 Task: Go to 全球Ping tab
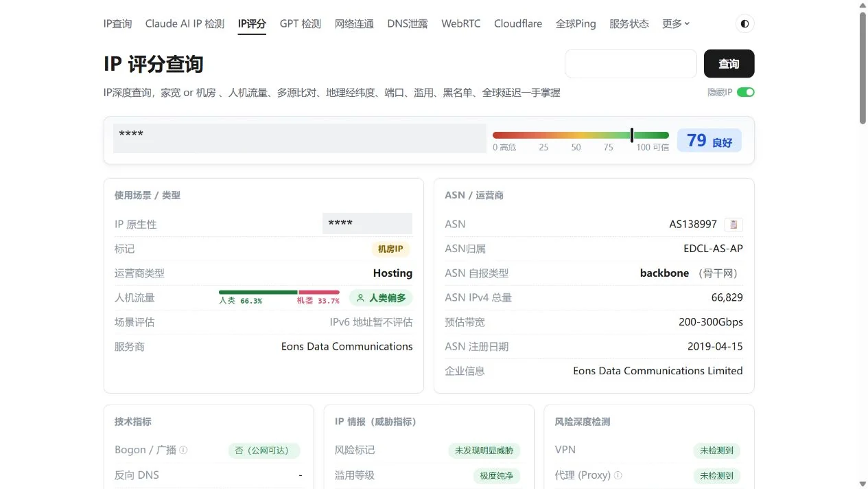click(576, 24)
